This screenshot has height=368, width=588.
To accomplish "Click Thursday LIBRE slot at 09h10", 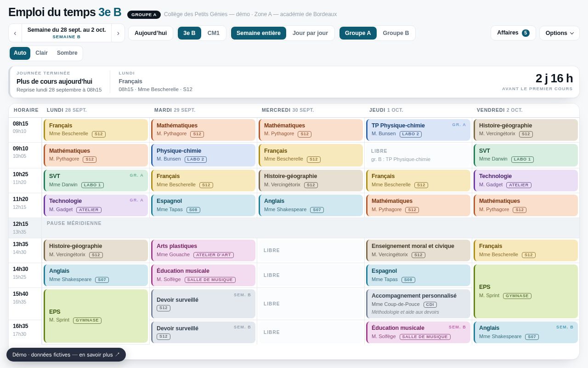I will tap(418, 155).
